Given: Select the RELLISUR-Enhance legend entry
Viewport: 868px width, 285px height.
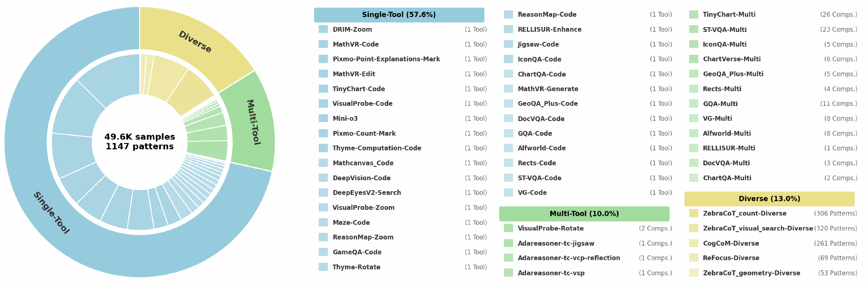Looking at the screenshot, I should tap(588, 29).
